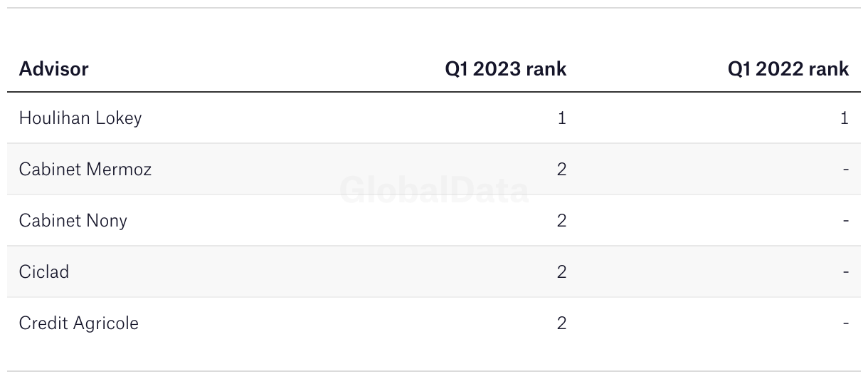Click Ciclad's Q1 2023 rank value

point(561,272)
